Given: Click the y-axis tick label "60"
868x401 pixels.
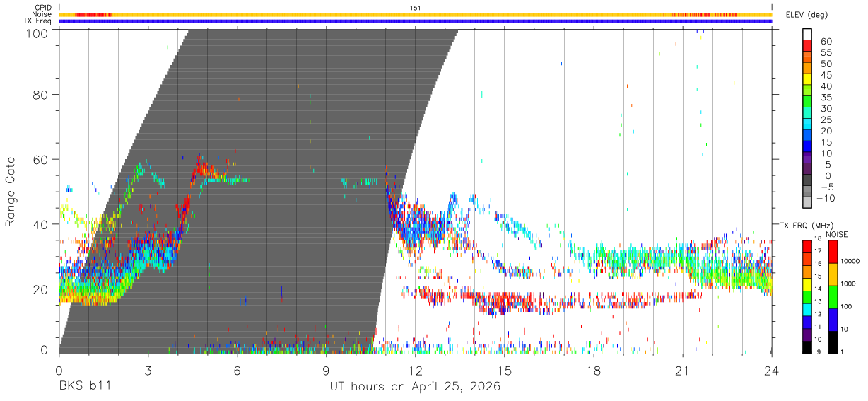Looking at the screenshot, I should pos(40,159).
